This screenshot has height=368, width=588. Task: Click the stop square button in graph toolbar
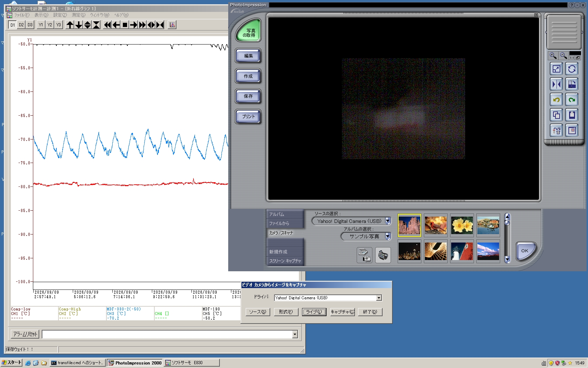(125, 25)
